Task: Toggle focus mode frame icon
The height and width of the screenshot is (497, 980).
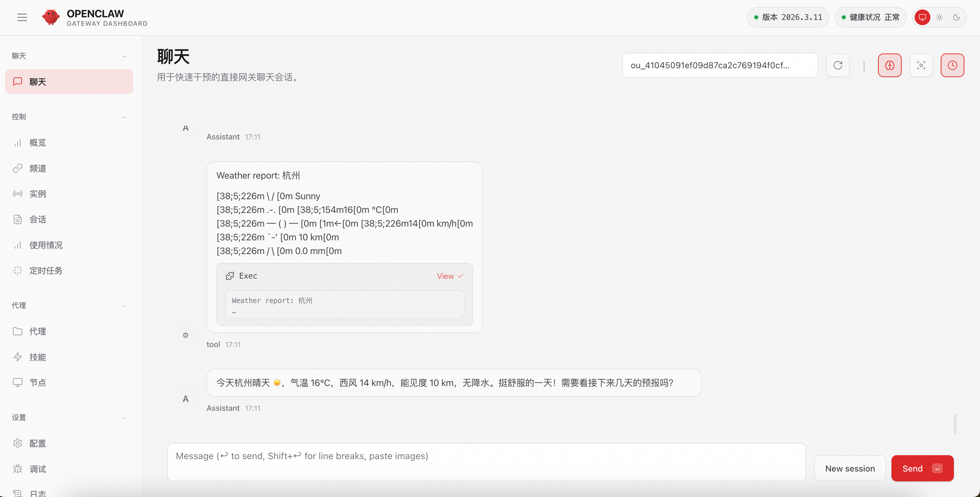Action: click(x=921, y=65)
